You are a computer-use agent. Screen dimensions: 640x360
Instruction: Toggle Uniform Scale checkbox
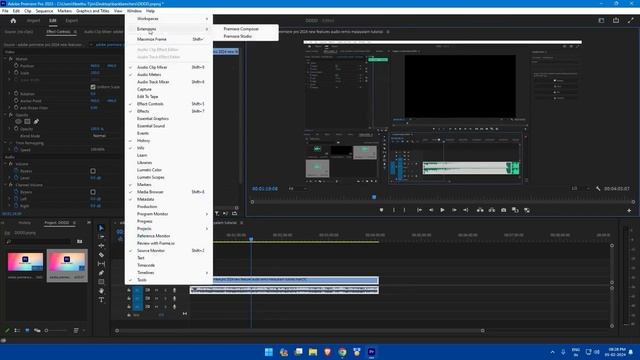pos(93,87)
